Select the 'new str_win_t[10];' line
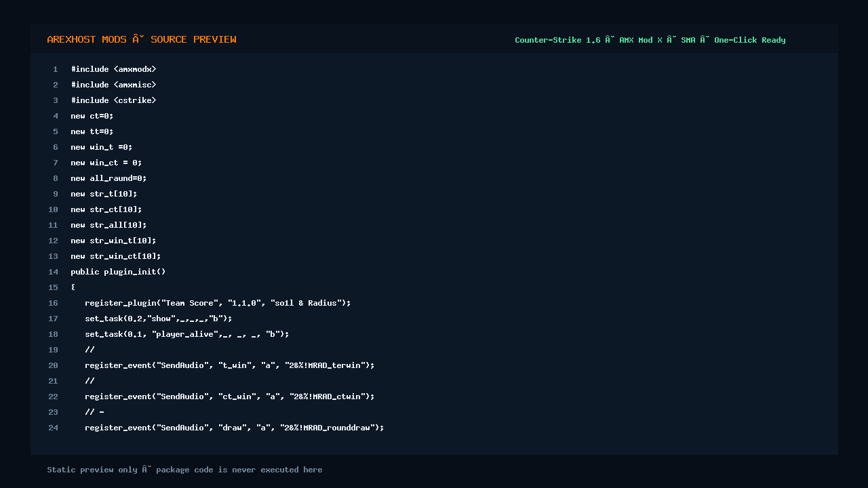868x488 pixels. 113,241
